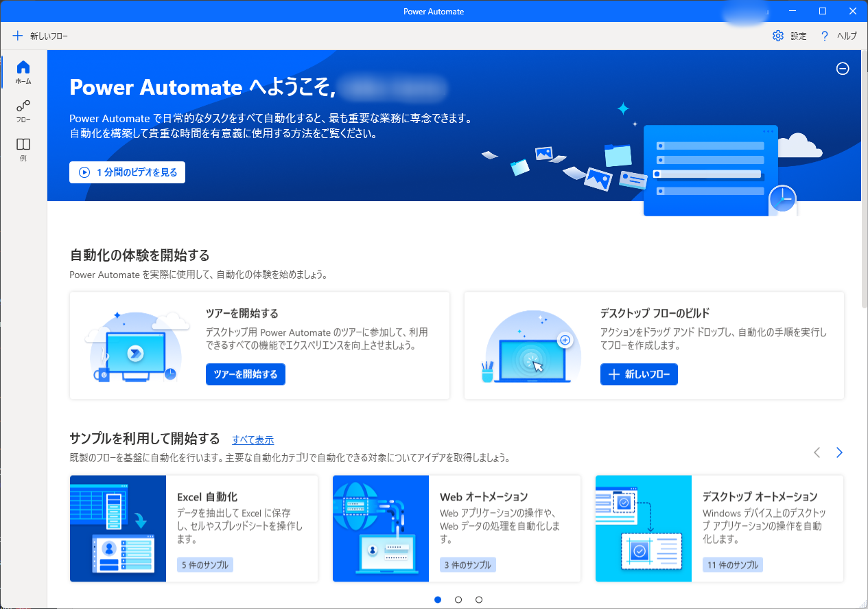Image resolution: width=868 pixels, height=609 pixels.
Task: Open the 例 (Examples) book icon
Action: [23, 145]
